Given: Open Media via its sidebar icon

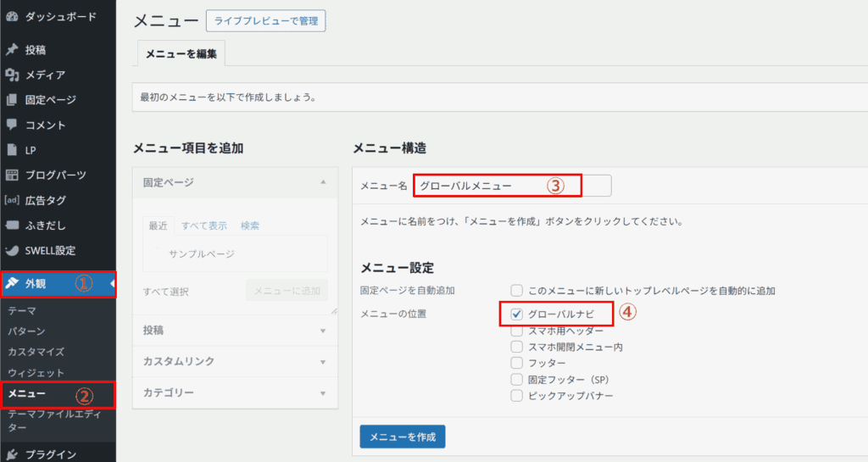Looking at the screenshot, I should coord(12,75).
